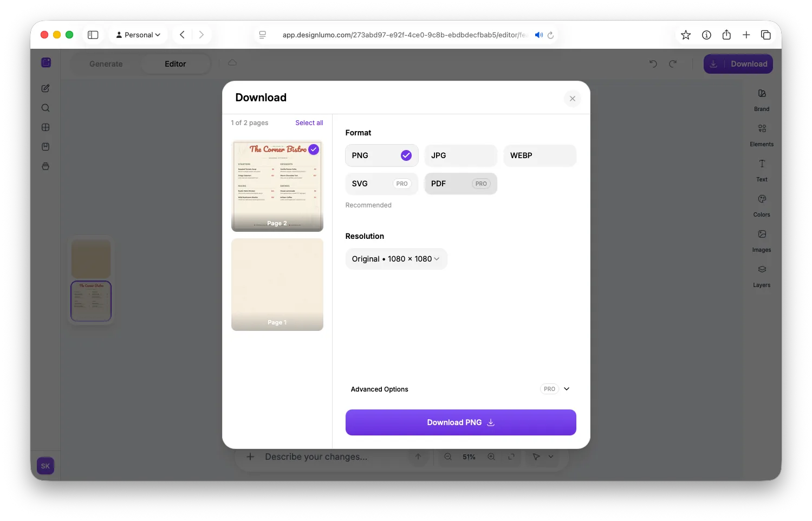Click the browser back arrow
Viewport: 812px width, 521px height.
click(182, 35)
